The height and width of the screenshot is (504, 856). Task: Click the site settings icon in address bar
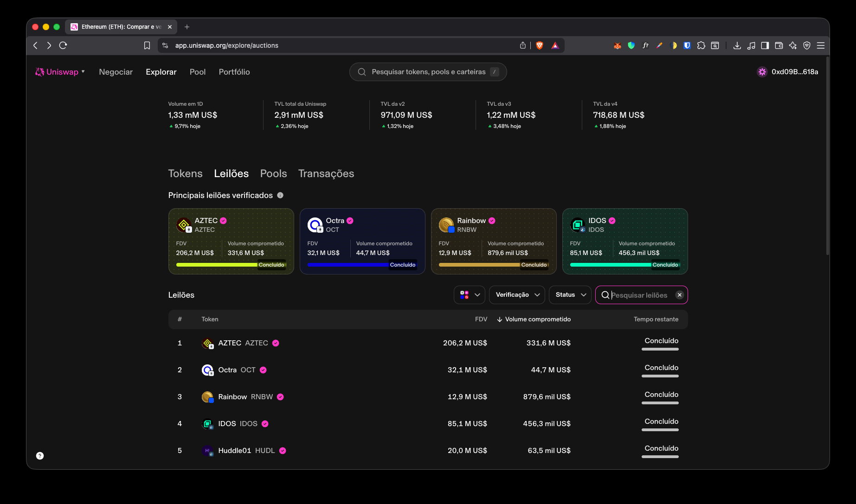(165, 45)
